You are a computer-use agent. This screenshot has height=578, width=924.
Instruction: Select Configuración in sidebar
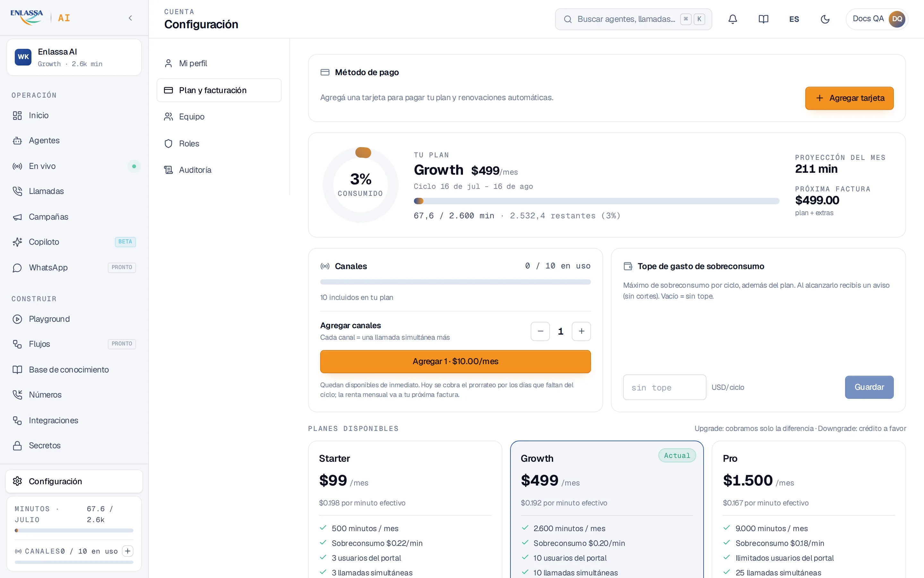74,481
